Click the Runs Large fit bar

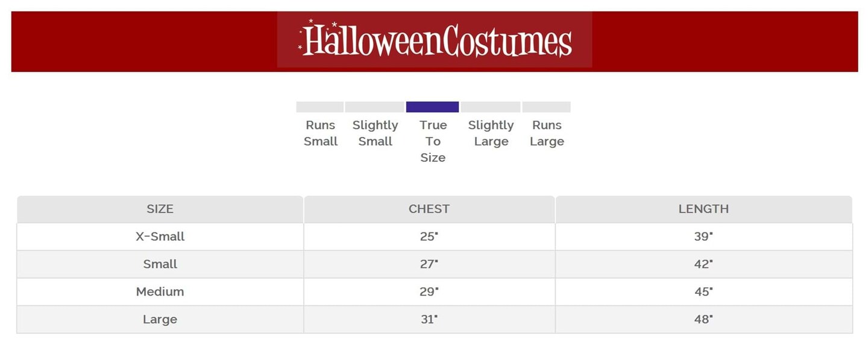pyautogui.click(x=546, y=107)
